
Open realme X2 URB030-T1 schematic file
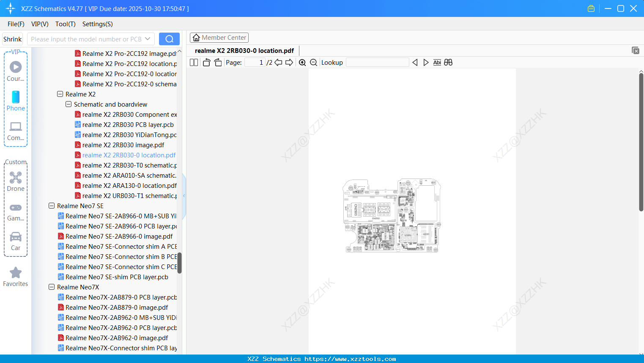[126, 195]
